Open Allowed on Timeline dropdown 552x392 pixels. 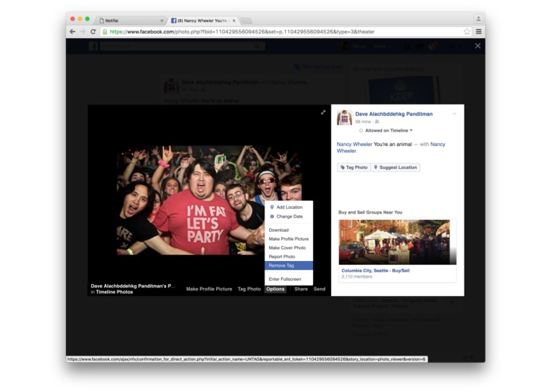click(388, 130)
